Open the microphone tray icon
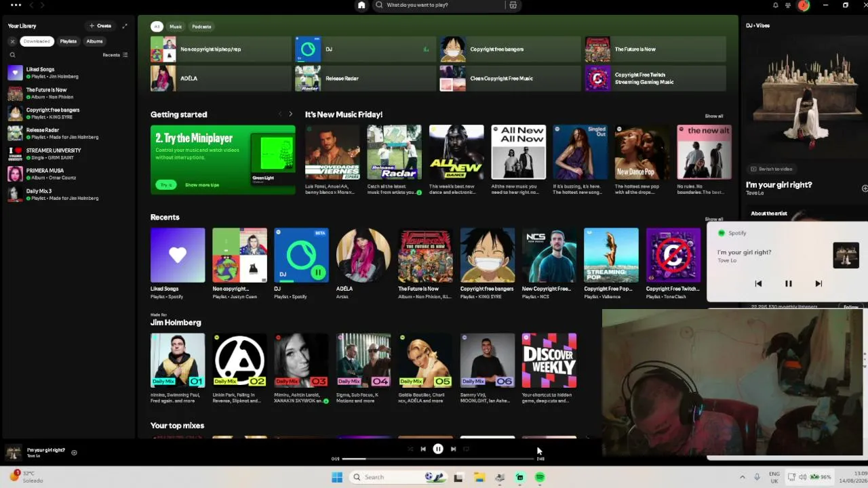Screen dimensions: 868x488 (757, 477)
